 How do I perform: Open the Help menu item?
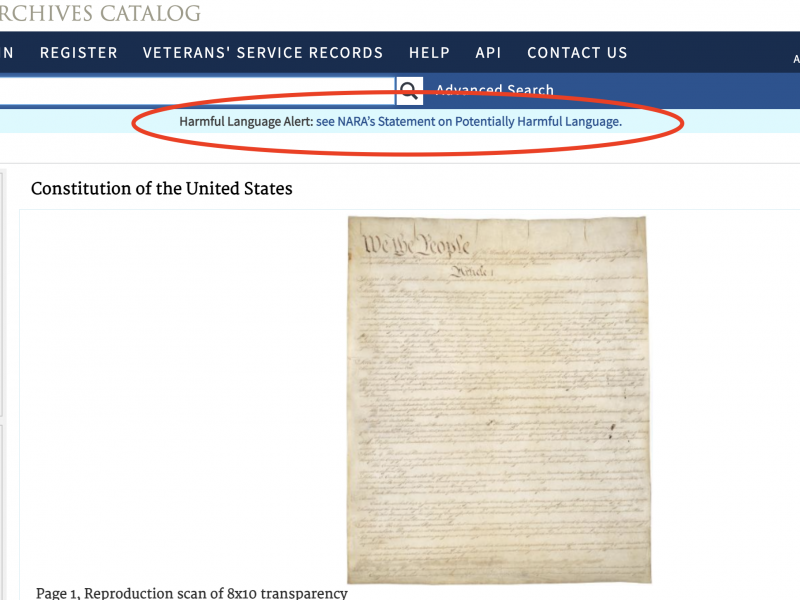point(429,53)
